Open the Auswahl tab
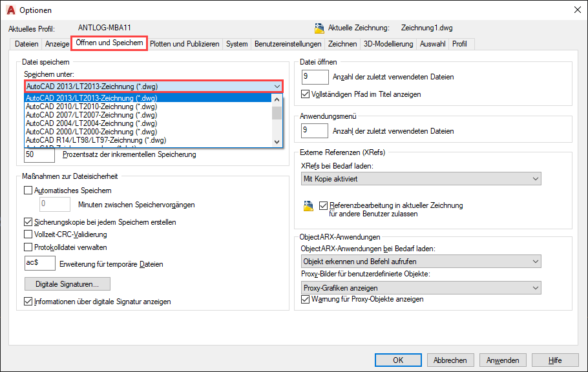The width and height of the screenshot is (588, 372). [x=432, y=44]
